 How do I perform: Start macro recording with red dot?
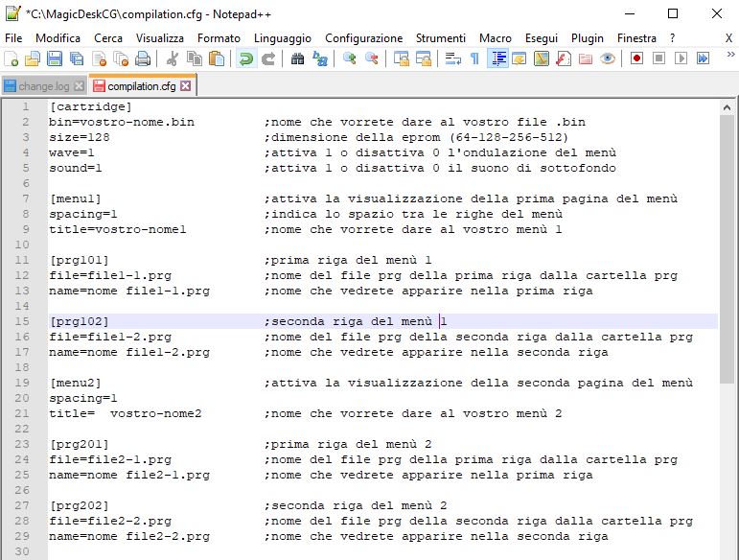tap(636, 58)
